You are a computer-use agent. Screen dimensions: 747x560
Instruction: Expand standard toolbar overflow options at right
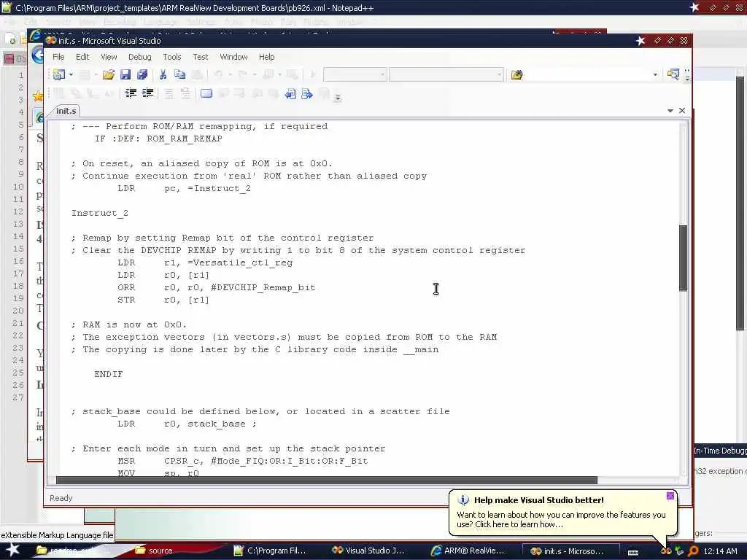[x=686, y=75]
